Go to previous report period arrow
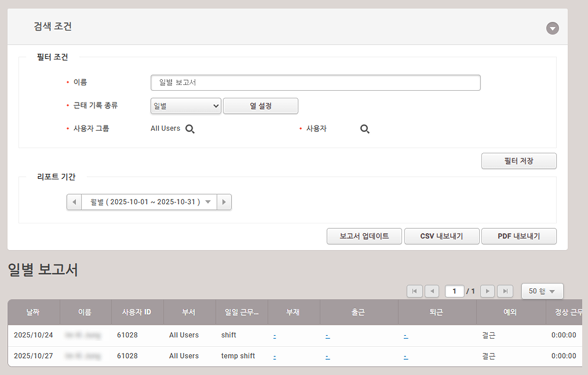588x375 pixels. (74, 202)
